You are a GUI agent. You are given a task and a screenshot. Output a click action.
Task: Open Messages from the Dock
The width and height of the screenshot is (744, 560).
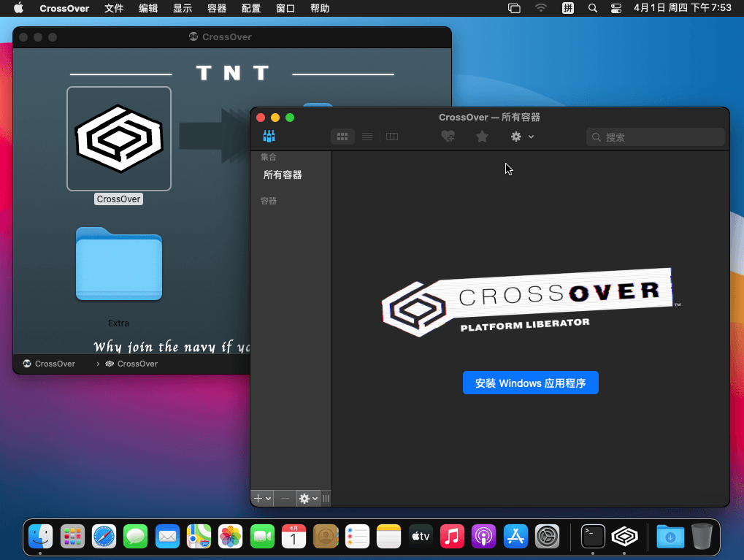pyautogui.click(x=136, y=537)
